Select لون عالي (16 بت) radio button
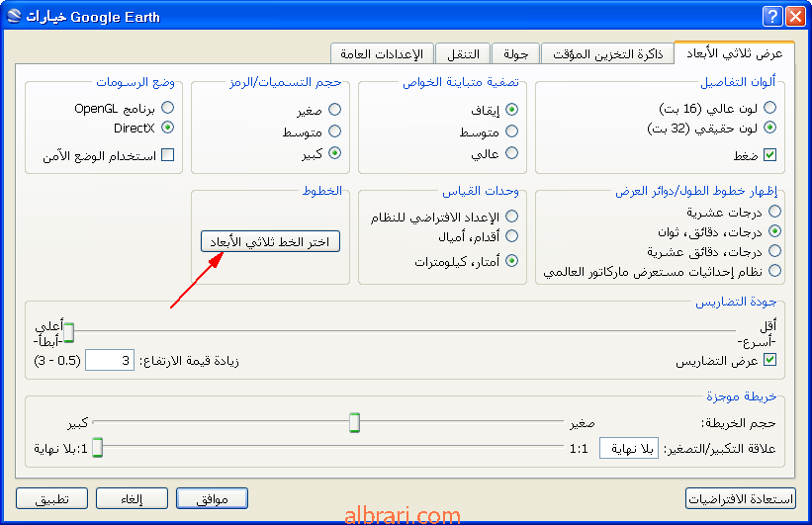Viewport: 812px width, 525px height. point(770,107)
